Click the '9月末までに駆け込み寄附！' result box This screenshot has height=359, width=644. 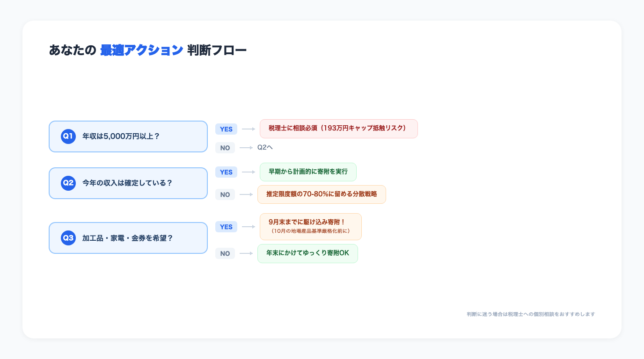(x=310, y=226)
